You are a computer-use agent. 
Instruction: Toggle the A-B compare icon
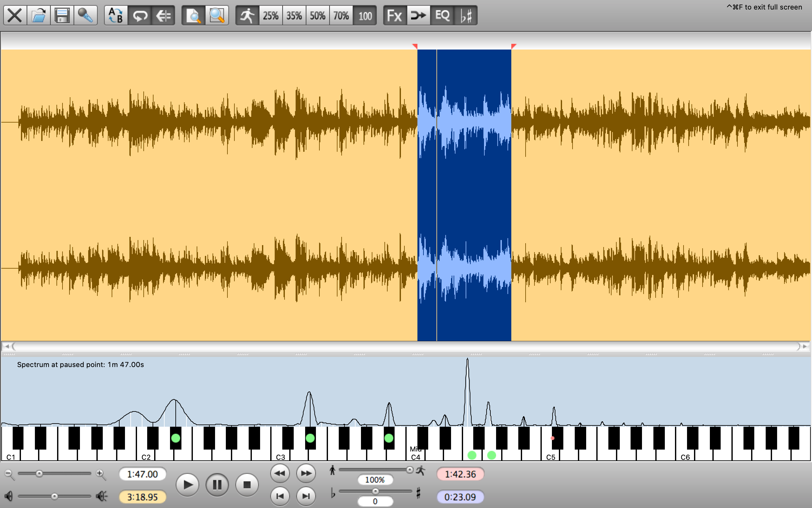pos(116,16)
